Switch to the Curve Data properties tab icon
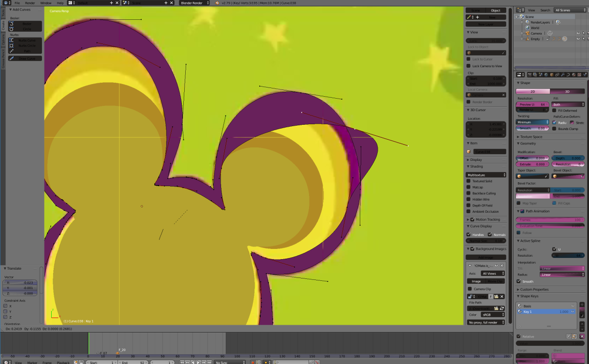Screen dimensions: 589x364 (568, 74)
